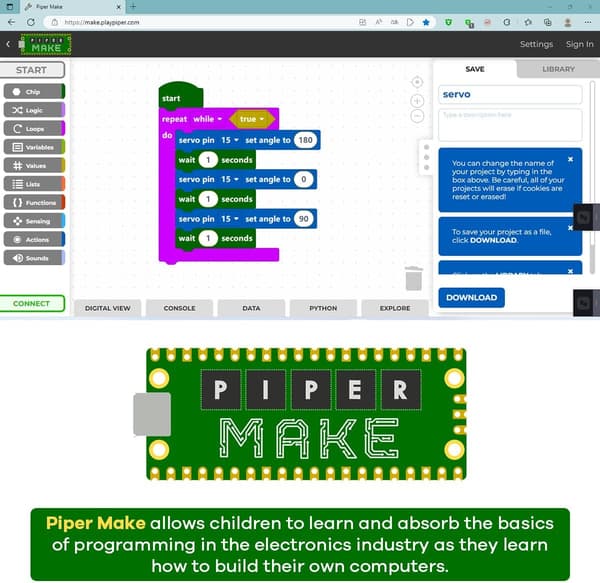Open the DATA tab
This screenshot has height=583, width=600.
251,308
